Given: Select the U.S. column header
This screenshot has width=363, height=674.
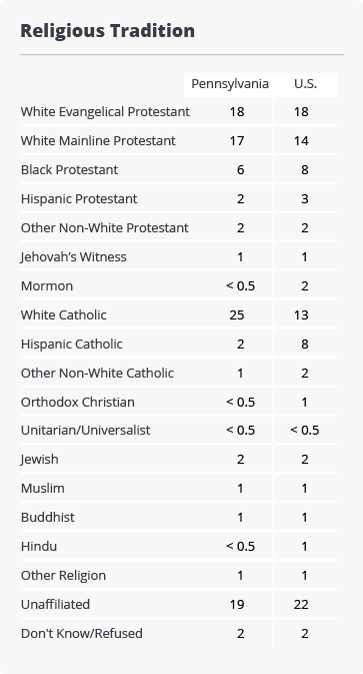Looking at the screenshot, I should coord(305,84).
